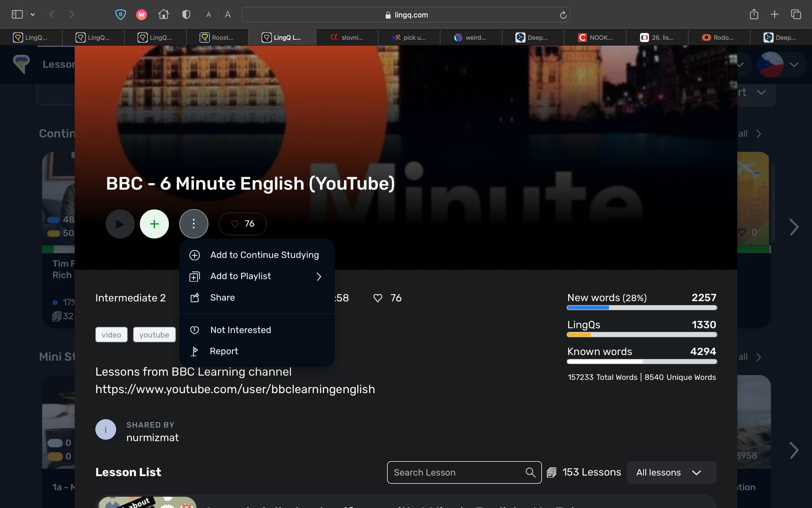Expand the sidebar options chevron in Safari

coord(33,14)
